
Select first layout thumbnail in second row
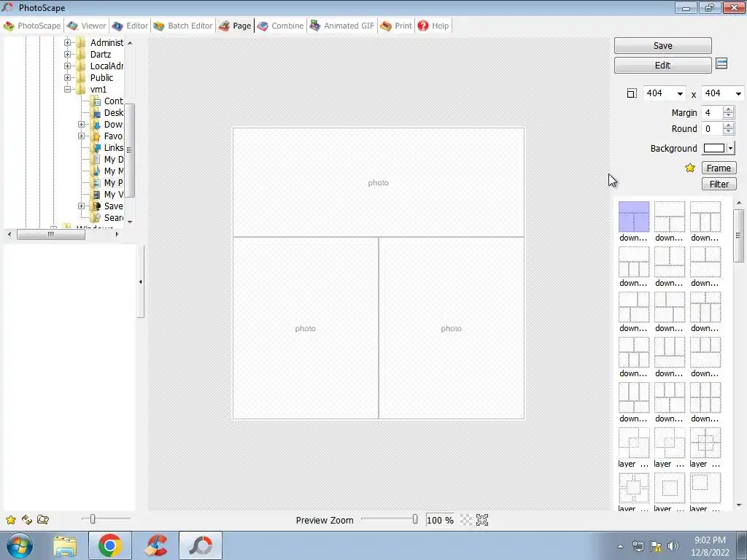click(634, 262)
